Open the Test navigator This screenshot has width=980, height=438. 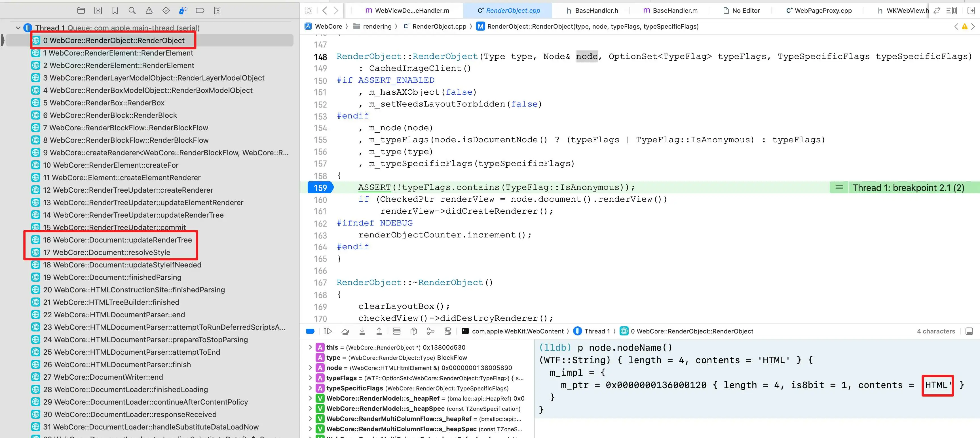(x=166, y=10)
